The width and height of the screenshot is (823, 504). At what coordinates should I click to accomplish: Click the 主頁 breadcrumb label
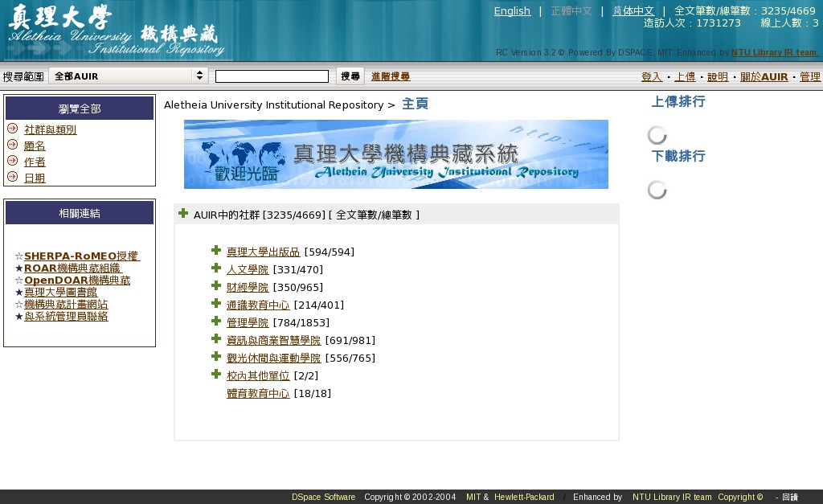click(x=416, y=104)
